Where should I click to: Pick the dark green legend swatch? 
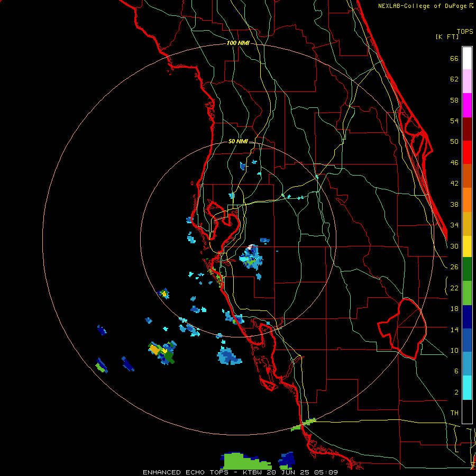[x=467, y=269]
